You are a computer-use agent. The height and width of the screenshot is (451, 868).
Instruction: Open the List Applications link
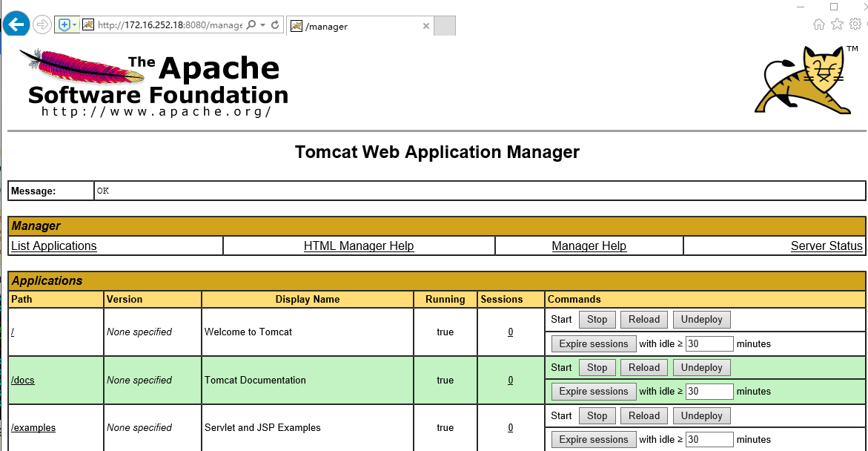(x=53, y=246)
